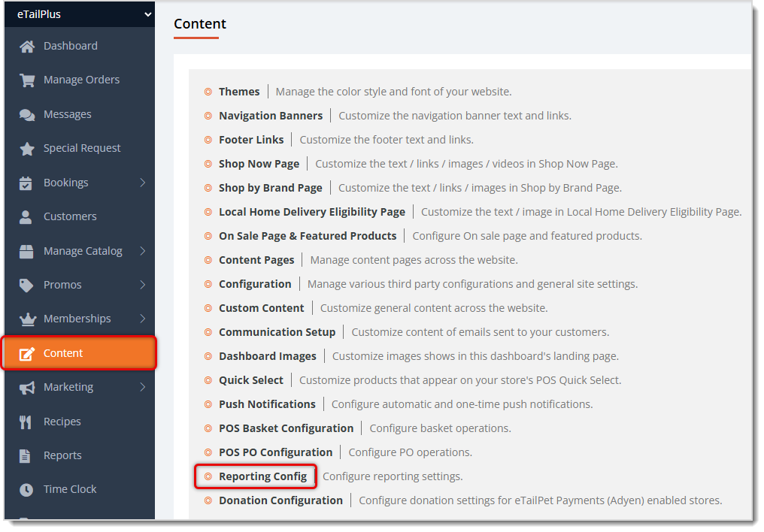The height and width of the screenshot is (532, 764).
Task: Click the Time Clock icon
Action: point(26,490)
